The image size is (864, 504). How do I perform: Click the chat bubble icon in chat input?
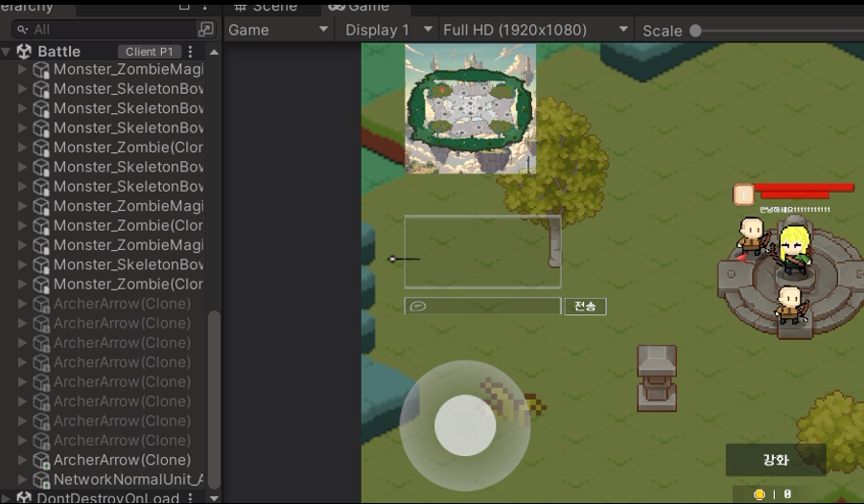(418, 307)
